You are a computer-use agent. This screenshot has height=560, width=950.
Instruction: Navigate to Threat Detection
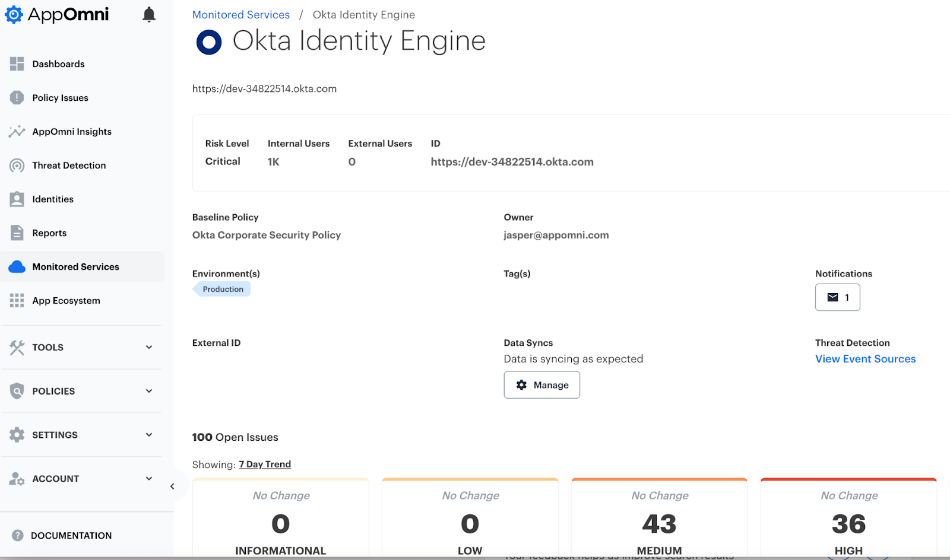pos(69,165)
